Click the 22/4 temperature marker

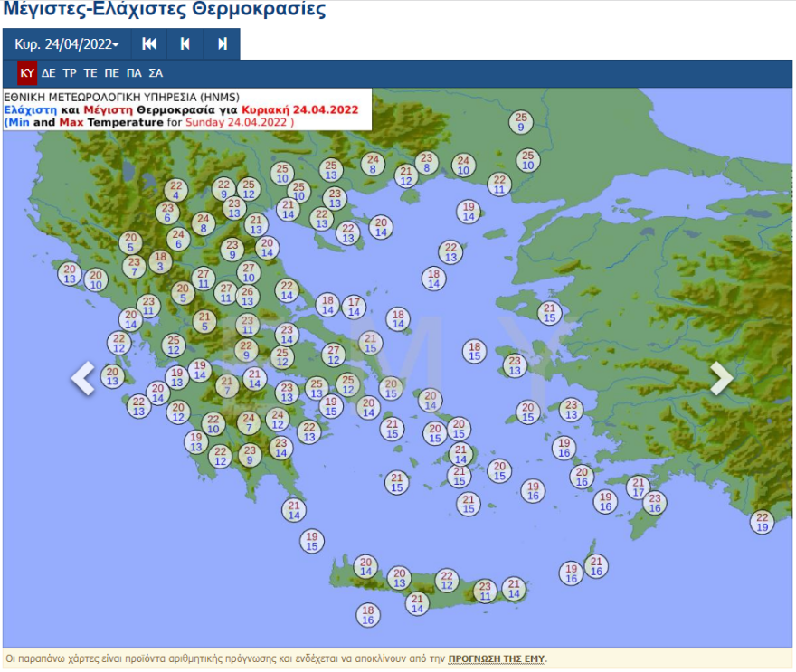(x=175, y=190)
